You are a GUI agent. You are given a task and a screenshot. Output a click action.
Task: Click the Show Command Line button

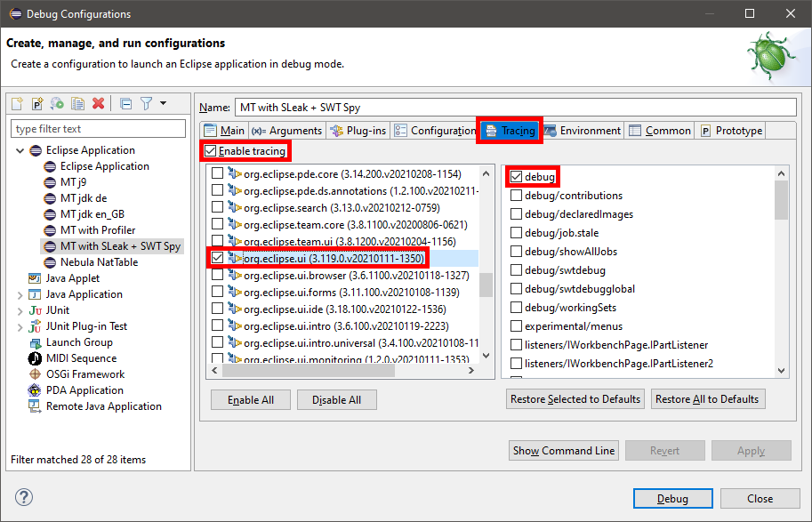coord(563,450)
